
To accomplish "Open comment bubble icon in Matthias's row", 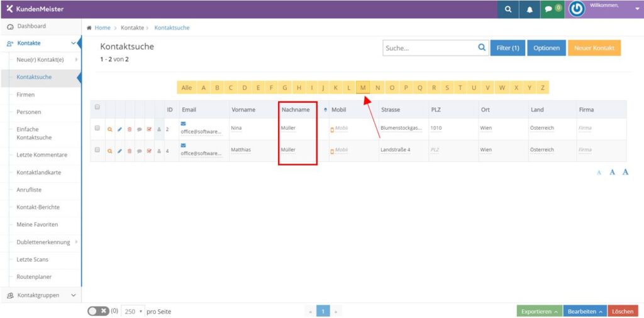I will coord(139,151).
